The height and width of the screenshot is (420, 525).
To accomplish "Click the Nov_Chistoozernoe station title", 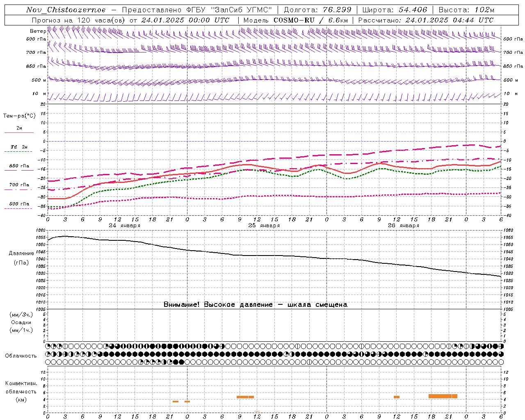I will point(66,10).
